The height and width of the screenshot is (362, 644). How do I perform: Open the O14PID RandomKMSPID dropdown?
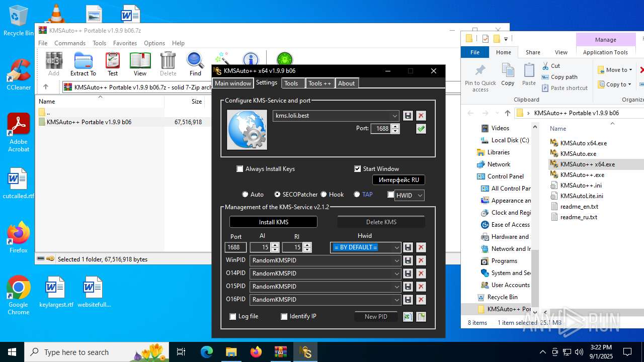pyautogui.click(x=396, y=274)
